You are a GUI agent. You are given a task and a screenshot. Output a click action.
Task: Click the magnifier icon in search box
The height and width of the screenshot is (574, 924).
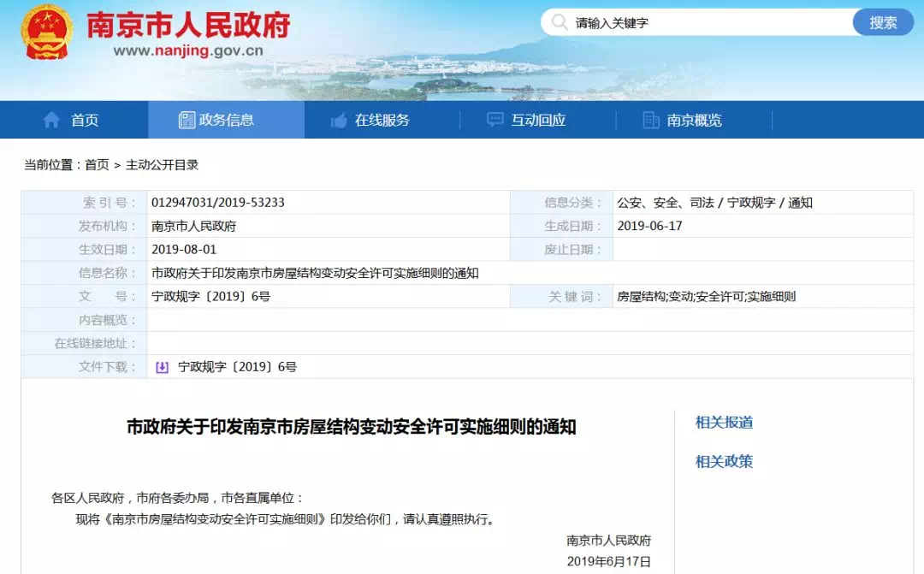pos(559,22)
